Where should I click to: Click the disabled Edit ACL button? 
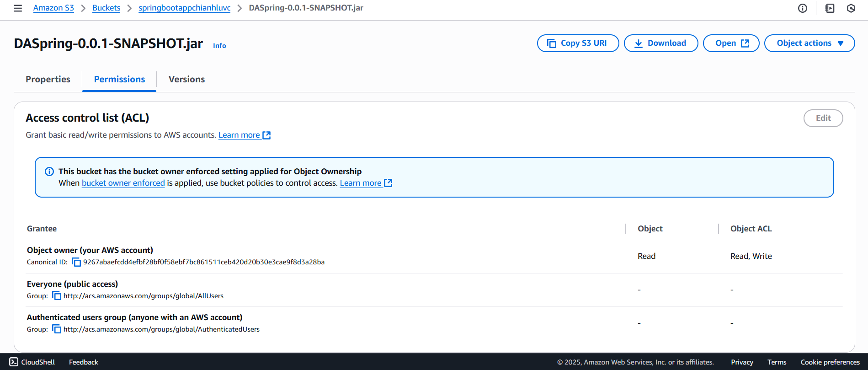click(823, 118)
